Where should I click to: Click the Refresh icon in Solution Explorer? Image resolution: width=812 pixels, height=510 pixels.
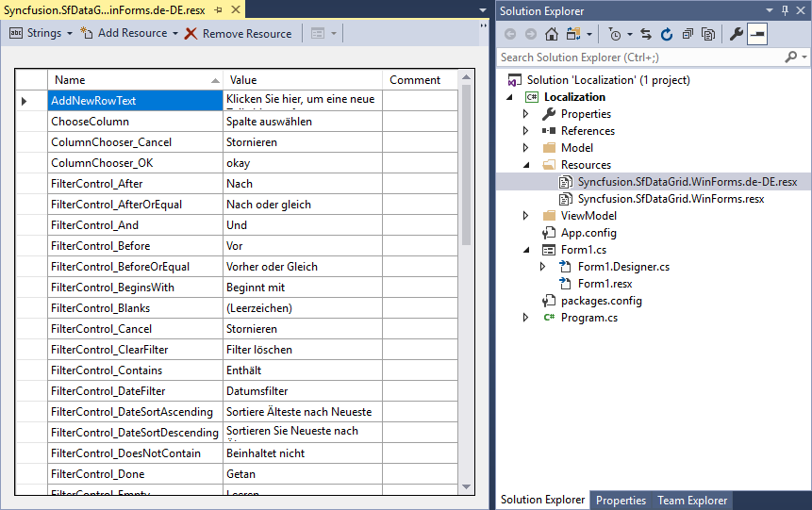(667, 34)
